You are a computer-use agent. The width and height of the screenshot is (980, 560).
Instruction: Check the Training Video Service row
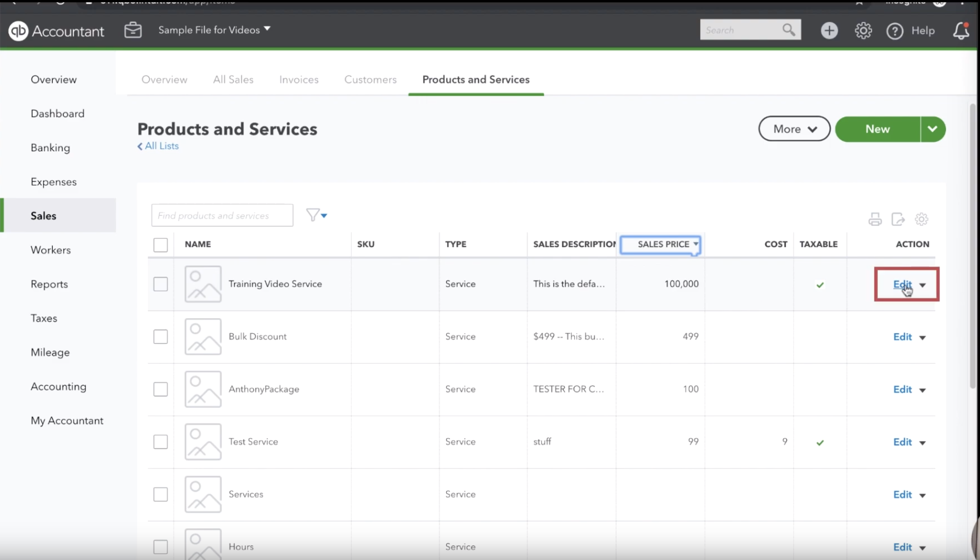pyautogui.click(x=160, y=284)
